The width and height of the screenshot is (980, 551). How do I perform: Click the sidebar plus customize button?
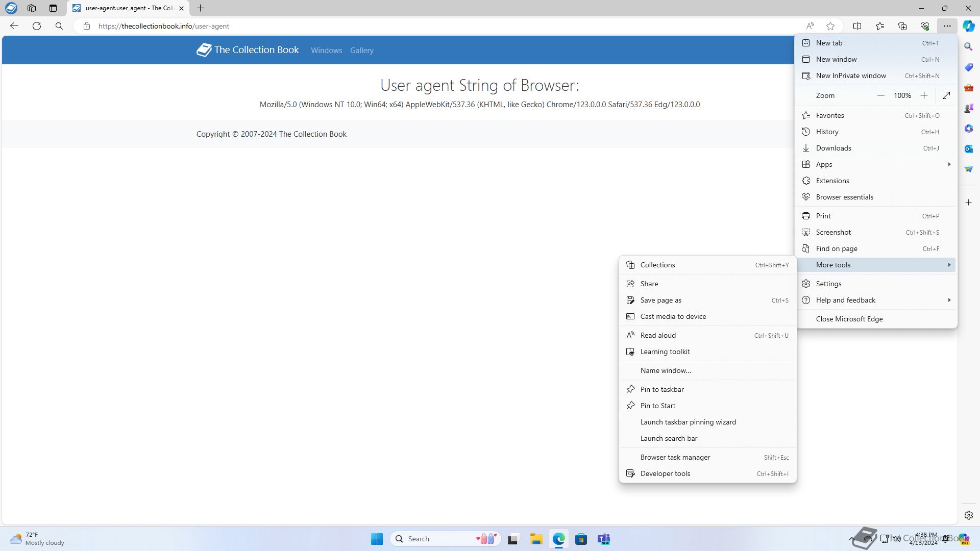[969, 203]
